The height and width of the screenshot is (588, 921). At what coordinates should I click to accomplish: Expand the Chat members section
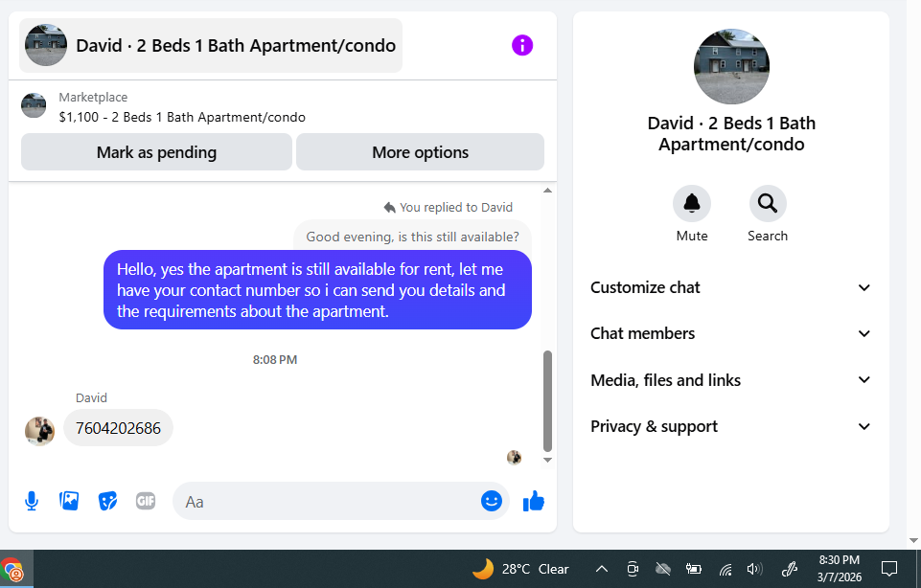pos(730,333)
